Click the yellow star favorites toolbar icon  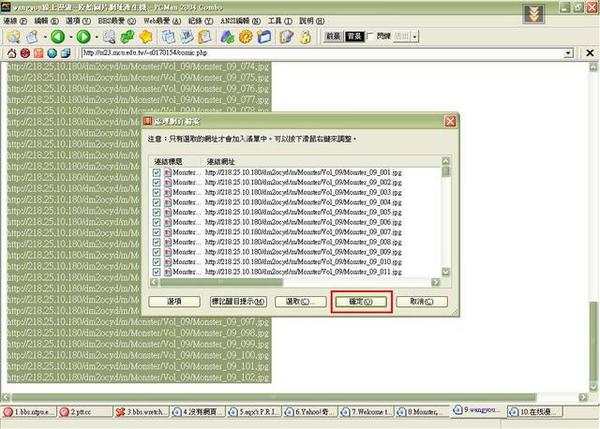146,37
